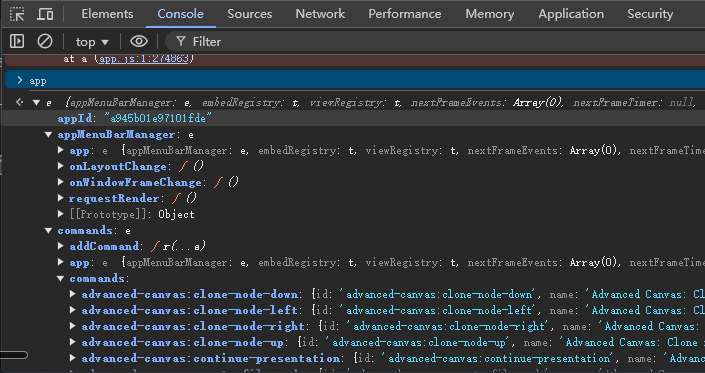Click the onLayoutChange property name

[118, 167]
